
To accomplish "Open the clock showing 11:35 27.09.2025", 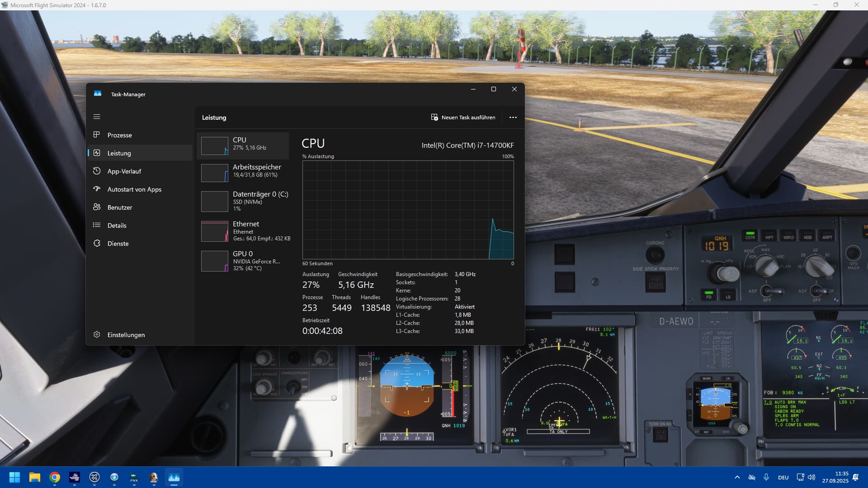I will point(835,477).
